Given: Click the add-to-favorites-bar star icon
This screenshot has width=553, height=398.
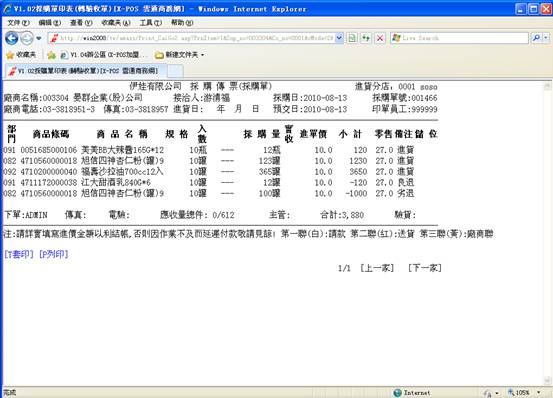Looking at the screenshot, I should [51, 55].
